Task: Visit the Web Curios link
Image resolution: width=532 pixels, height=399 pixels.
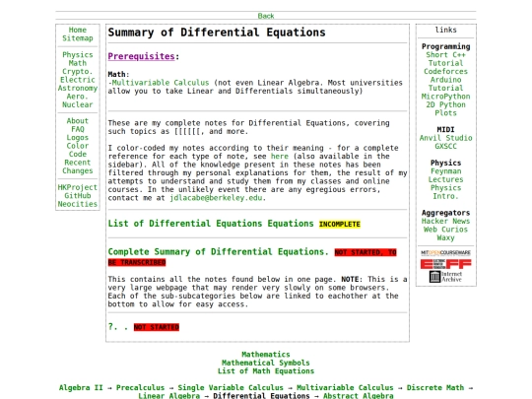Action: 445,230
